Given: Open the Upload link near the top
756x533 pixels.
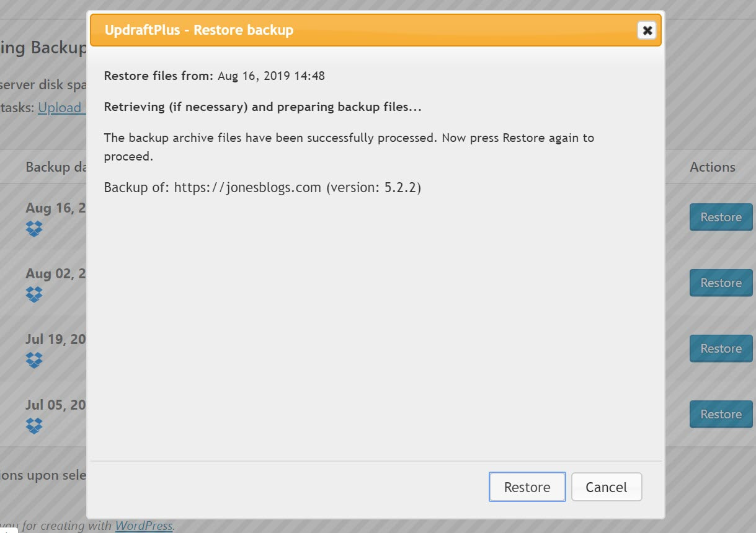Looking at the screenshot, I should point(61,108).
